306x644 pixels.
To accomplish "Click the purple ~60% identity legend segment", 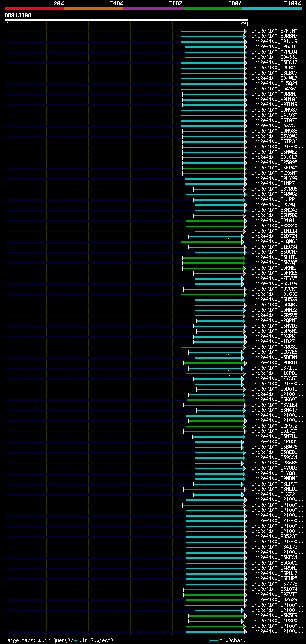I will (x=153, y=8).
